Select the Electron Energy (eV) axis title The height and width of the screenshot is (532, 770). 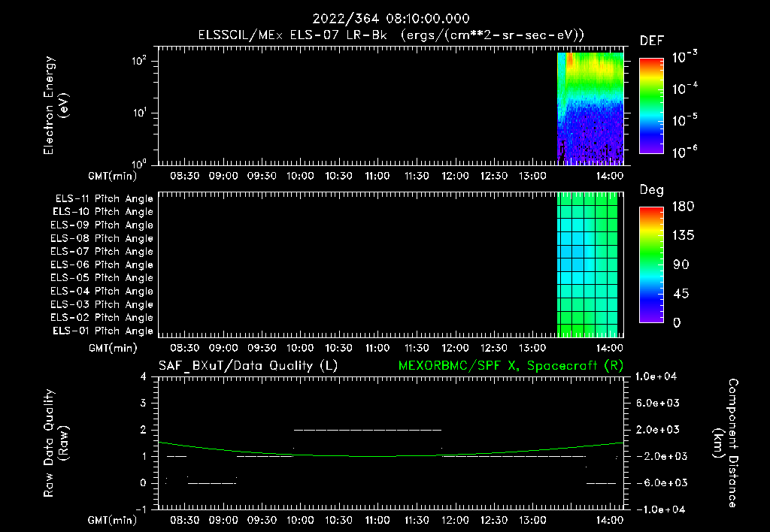[x=56, y=105]
